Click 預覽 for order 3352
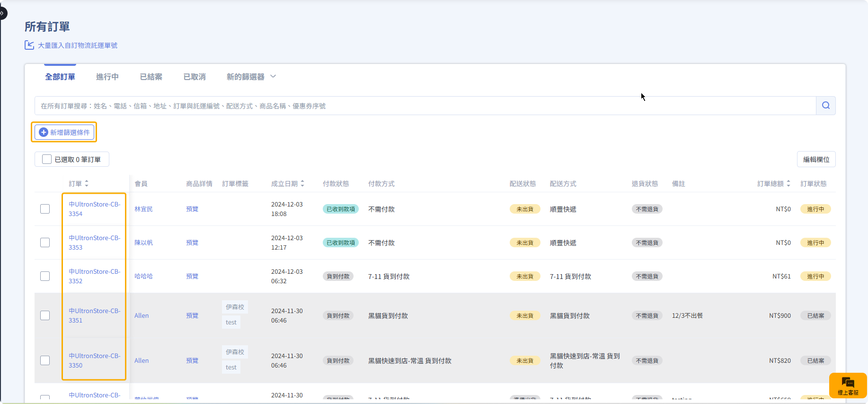Screen dimensions: 868x404 192,276
